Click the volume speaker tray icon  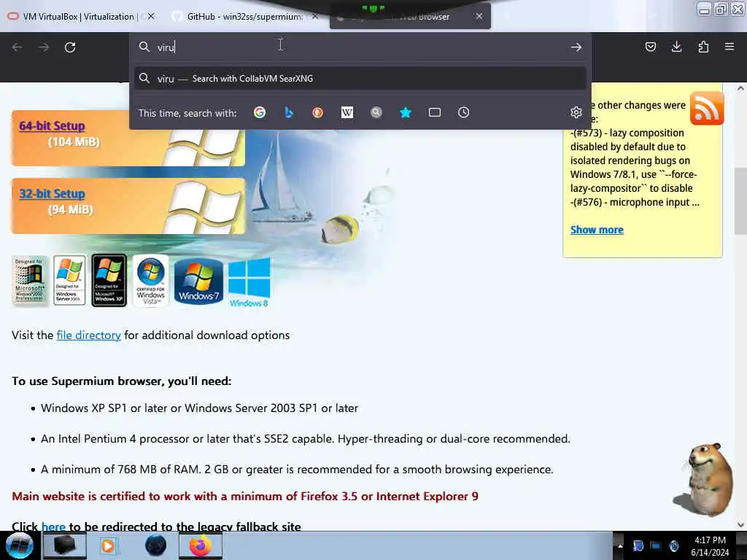pos(673,546)
